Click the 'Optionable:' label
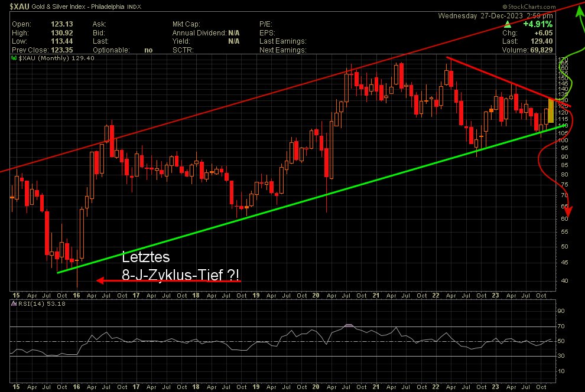The width and height of the screenshot is (585, 392). (x=111, y=50)
